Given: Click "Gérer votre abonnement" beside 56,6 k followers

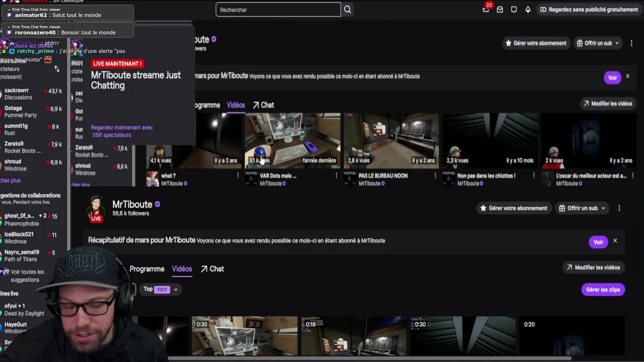Looking at the screenshot, I should [x=513, y=208].
